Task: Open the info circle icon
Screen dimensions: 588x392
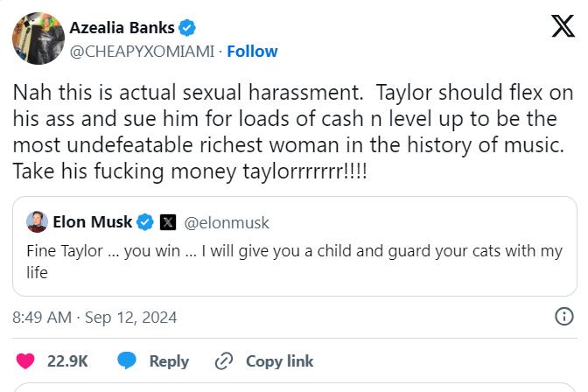Action: (x=564, y=317)
